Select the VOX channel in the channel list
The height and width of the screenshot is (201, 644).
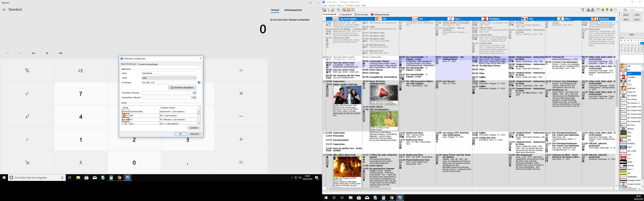tap(629, 81)
